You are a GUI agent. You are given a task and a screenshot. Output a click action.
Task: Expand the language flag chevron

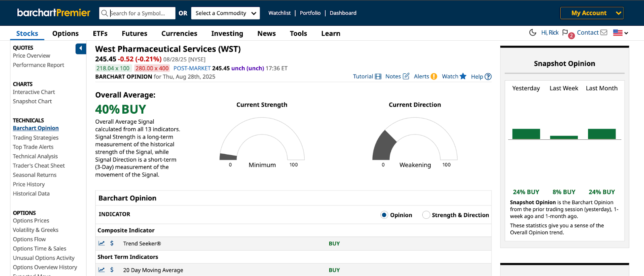(626, 33)
